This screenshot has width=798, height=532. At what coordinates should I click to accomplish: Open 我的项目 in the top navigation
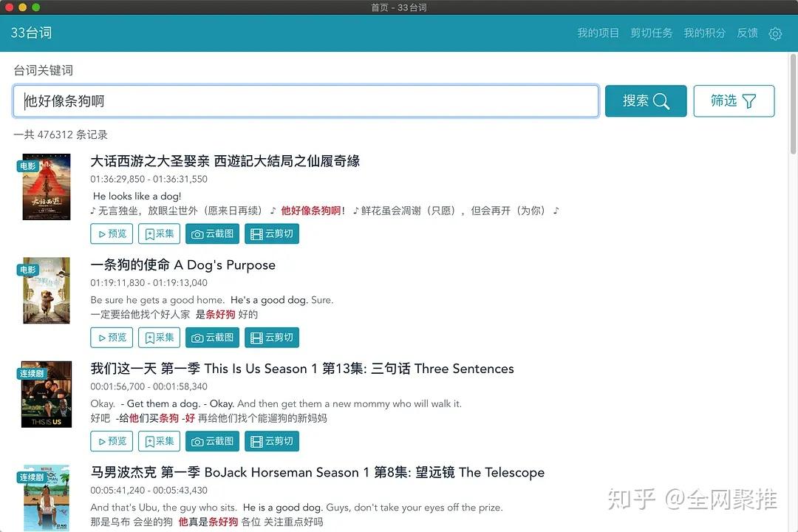click(x=598, y=33)
